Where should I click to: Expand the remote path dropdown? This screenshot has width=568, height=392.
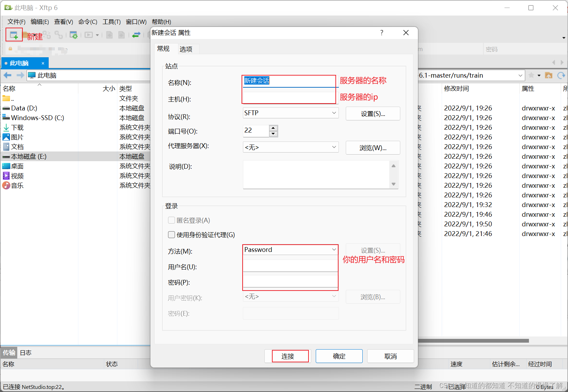pos(520,76)
